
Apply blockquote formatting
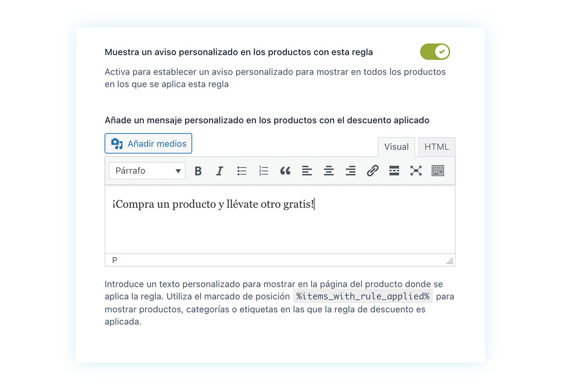click(x=285, y=171)
